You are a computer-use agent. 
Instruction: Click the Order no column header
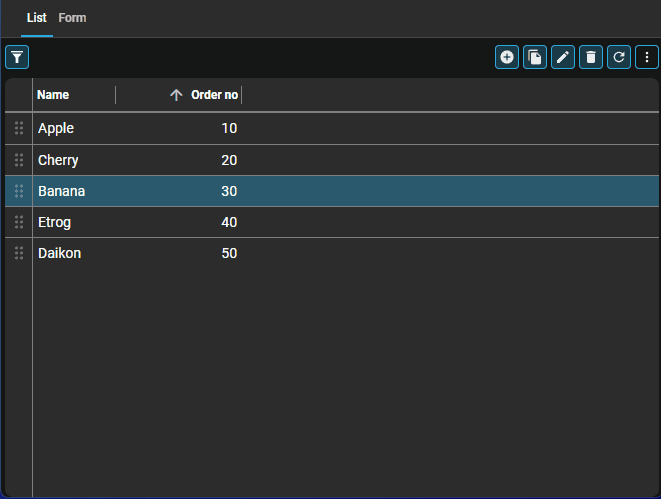tap(214, 95)
